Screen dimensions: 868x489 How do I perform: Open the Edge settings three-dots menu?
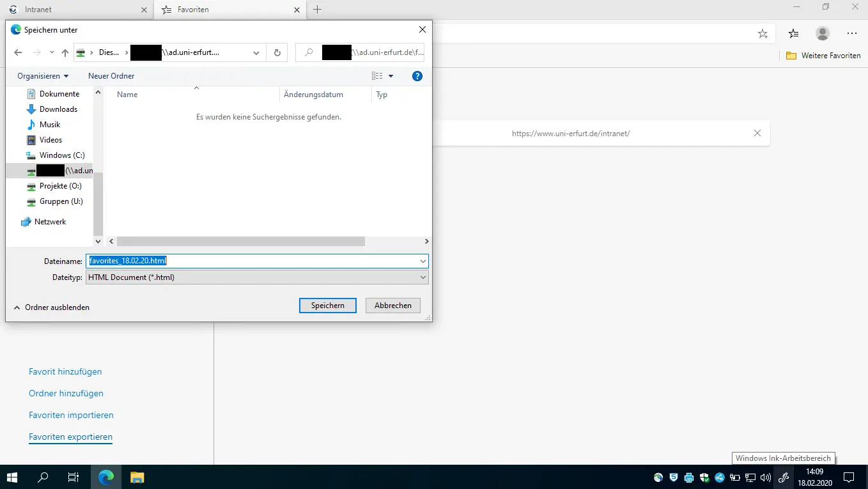click(x=851, y=34)
